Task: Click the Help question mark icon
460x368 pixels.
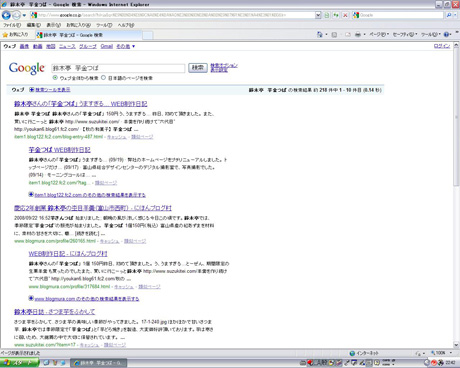Action: (x=447, y=34)
